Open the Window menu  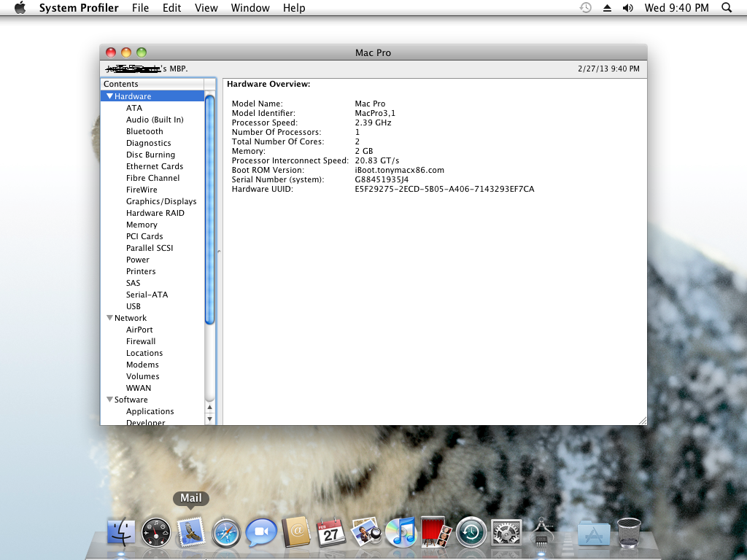pyautogui.click(x=250, y=8)
